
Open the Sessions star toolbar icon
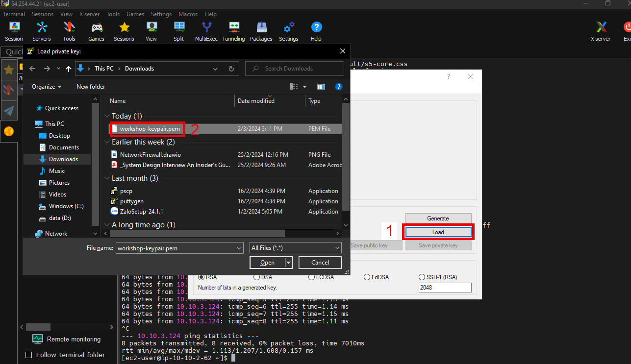124,31
